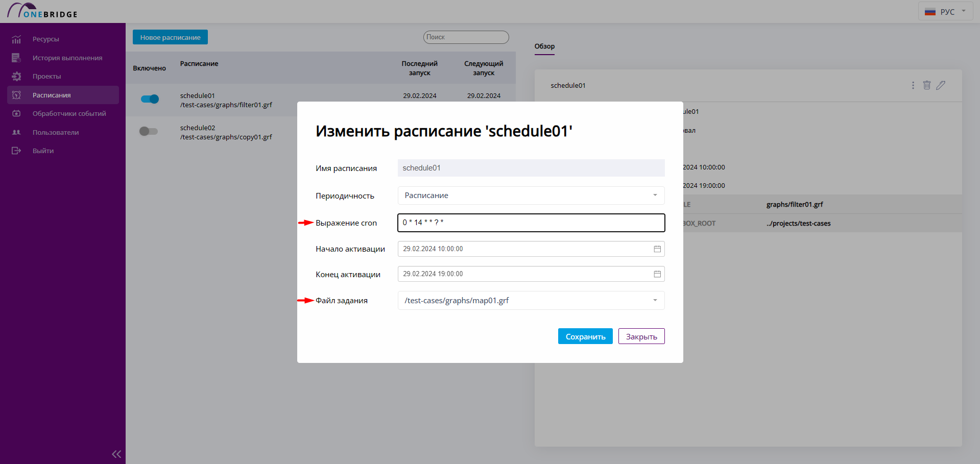Click the 2024 10:00:00 value in overview
This screenshot has width=980, height=464.
coord(704,167)
